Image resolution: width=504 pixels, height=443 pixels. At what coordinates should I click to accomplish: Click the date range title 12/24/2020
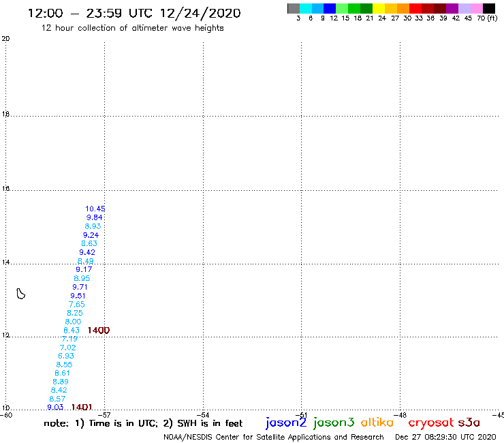point(134,13)
